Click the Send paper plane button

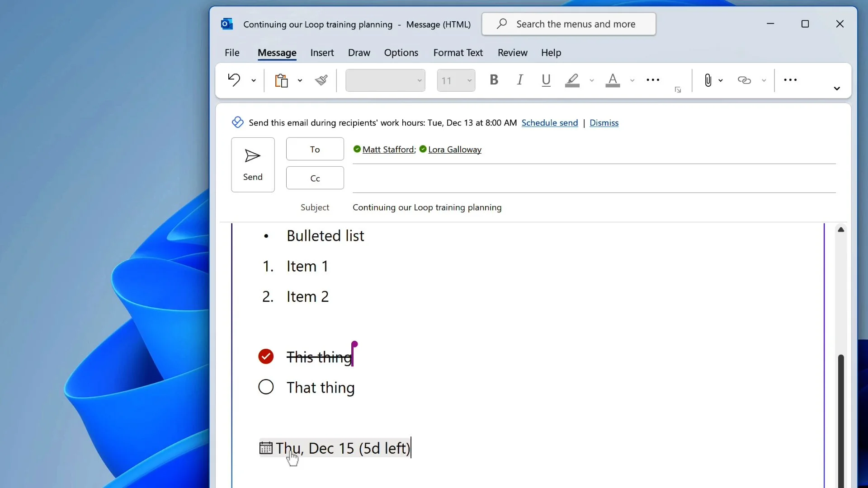(x=253, y=164)
